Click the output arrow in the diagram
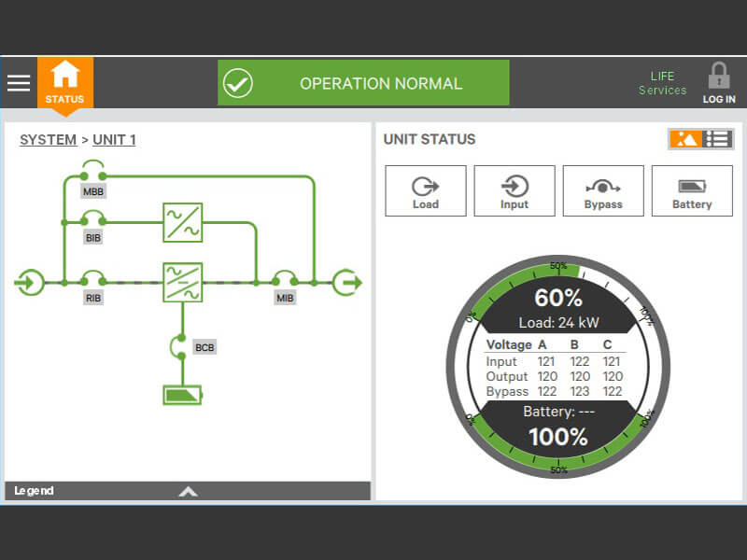747x560 pixels. (346, 280)
